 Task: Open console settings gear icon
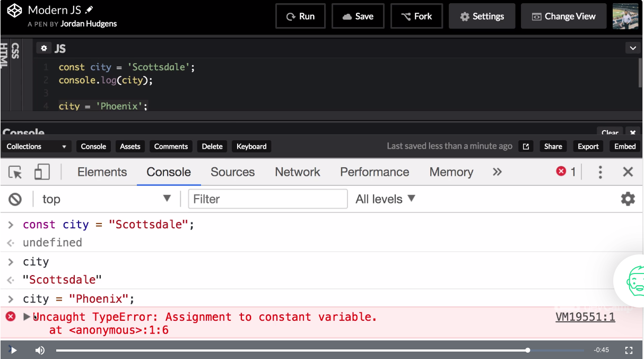pos(628,199)
